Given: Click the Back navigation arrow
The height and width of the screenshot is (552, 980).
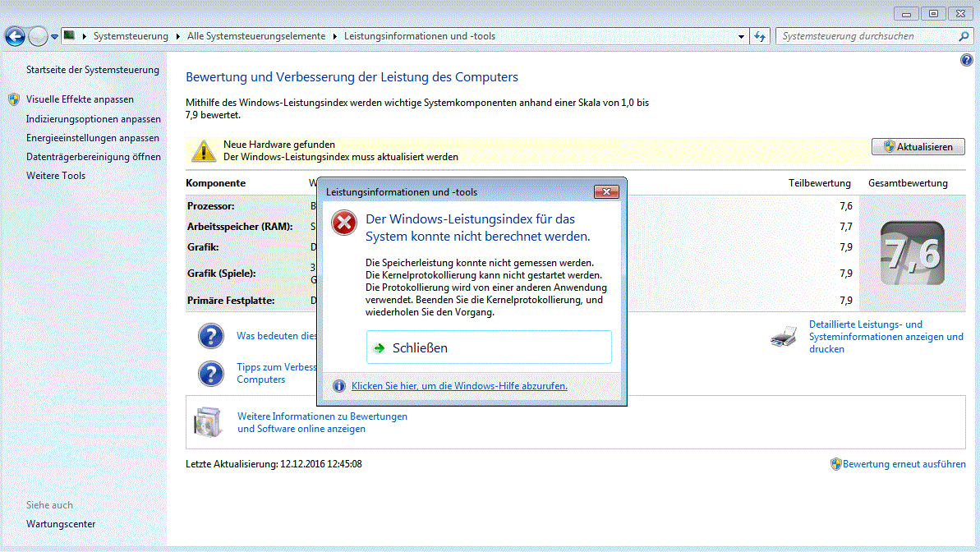Looking at the screenshot, I should click(15, 36).
